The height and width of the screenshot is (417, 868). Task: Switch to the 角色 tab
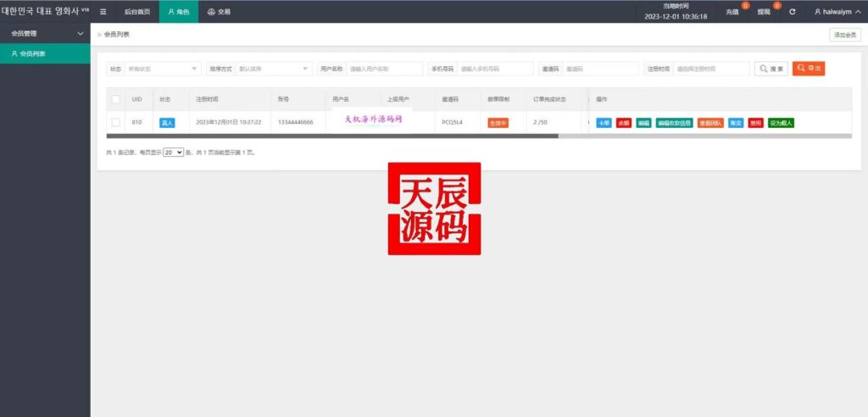[179, 12]
